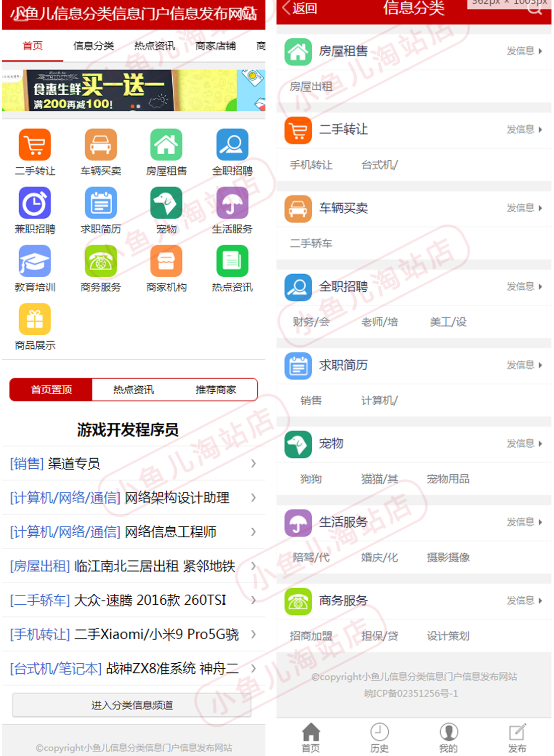Select the 热点资讯 tab in top navigation

(155, 46)
